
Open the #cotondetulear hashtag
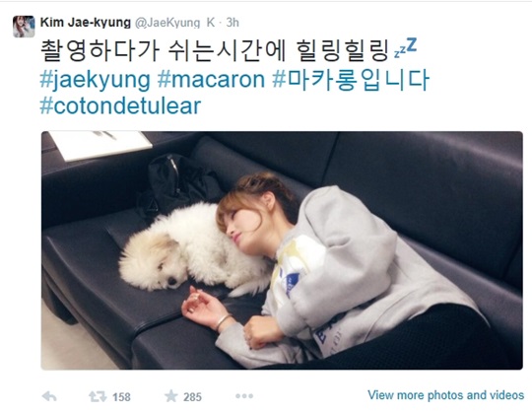(x=120, y=105)
